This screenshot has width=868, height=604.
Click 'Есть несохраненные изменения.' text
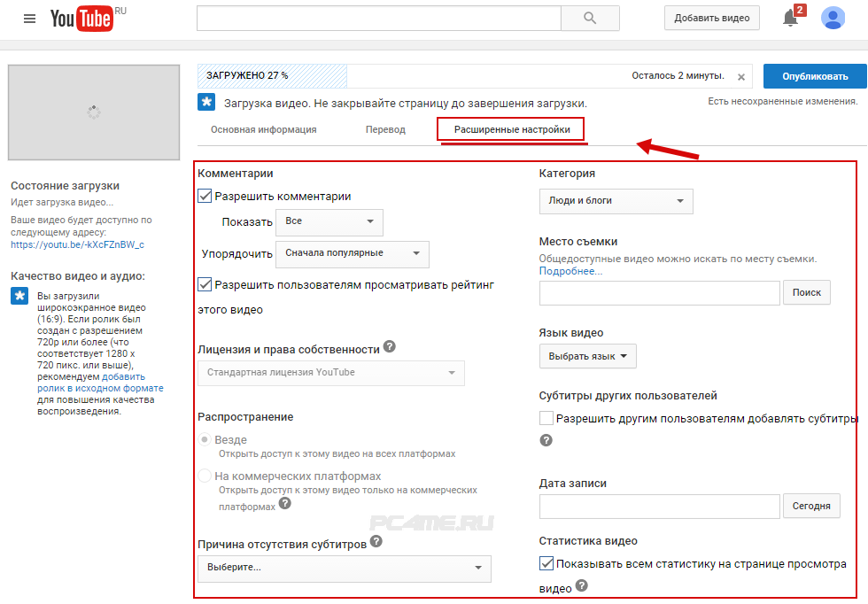783,101
